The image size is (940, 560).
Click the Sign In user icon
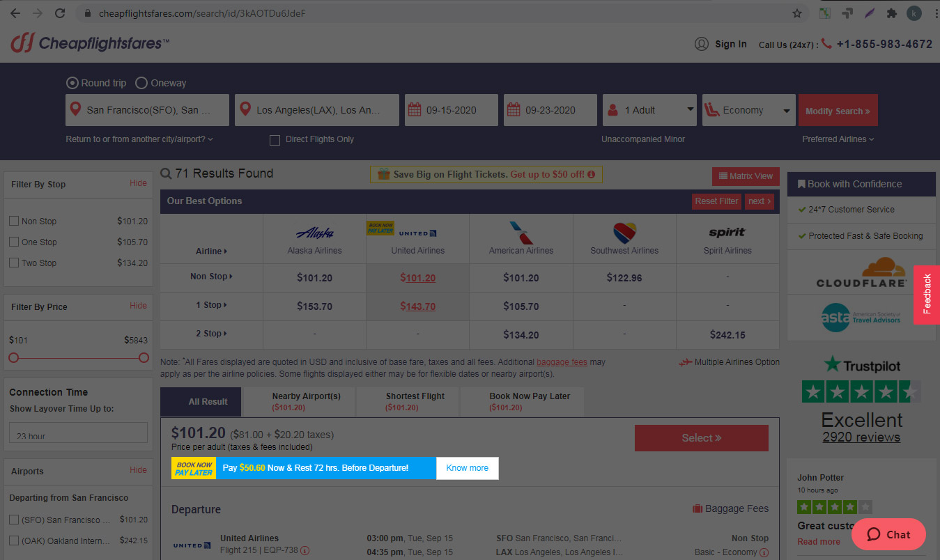702,44
